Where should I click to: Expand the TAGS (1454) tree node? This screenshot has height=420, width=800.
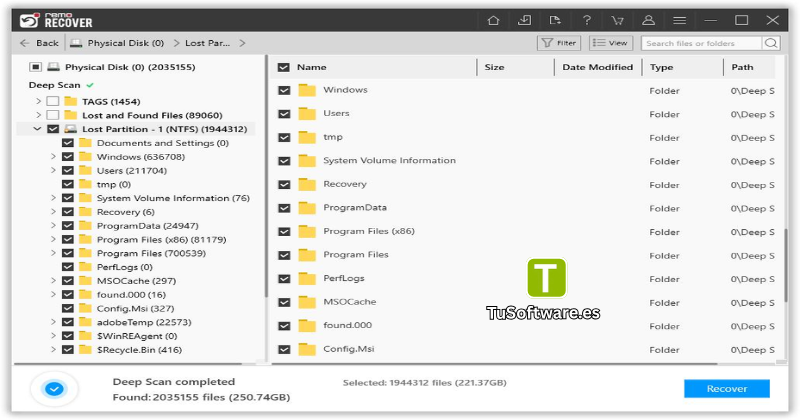point(38,101)
